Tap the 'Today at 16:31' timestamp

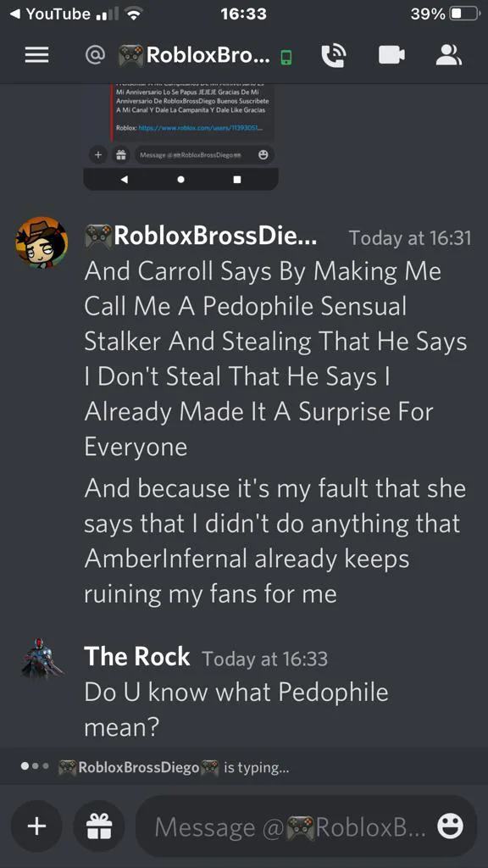tap(410, 238)
